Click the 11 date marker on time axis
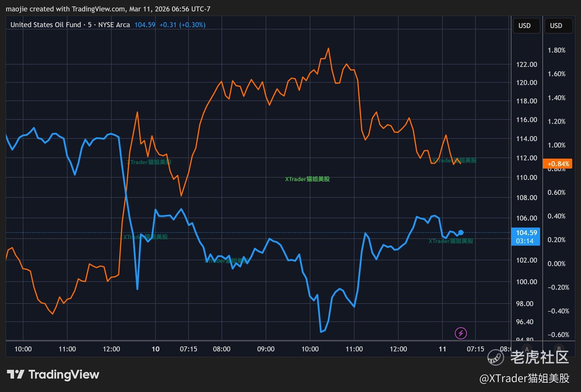 [442, 349]
